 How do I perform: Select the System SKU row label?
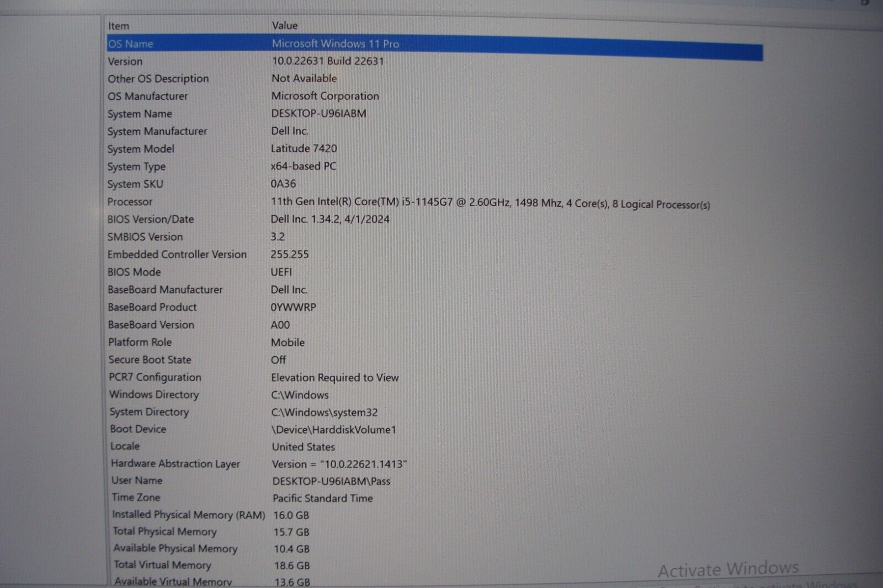pos(135,184)
